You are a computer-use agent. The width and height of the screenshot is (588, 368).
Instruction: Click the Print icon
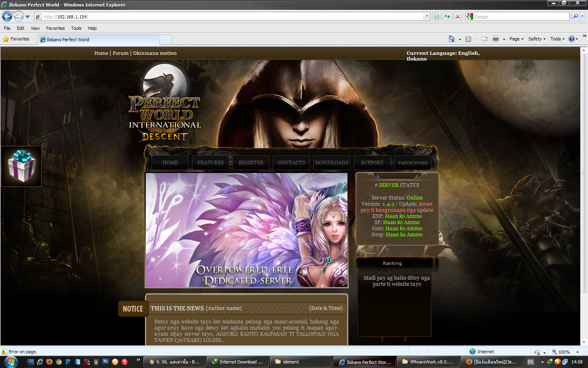[x=496, y=39]
